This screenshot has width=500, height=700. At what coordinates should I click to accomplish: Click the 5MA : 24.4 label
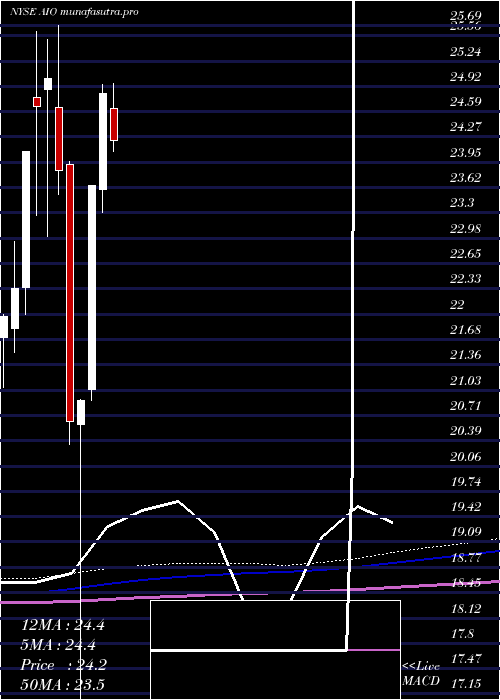(x=58, y=645)
